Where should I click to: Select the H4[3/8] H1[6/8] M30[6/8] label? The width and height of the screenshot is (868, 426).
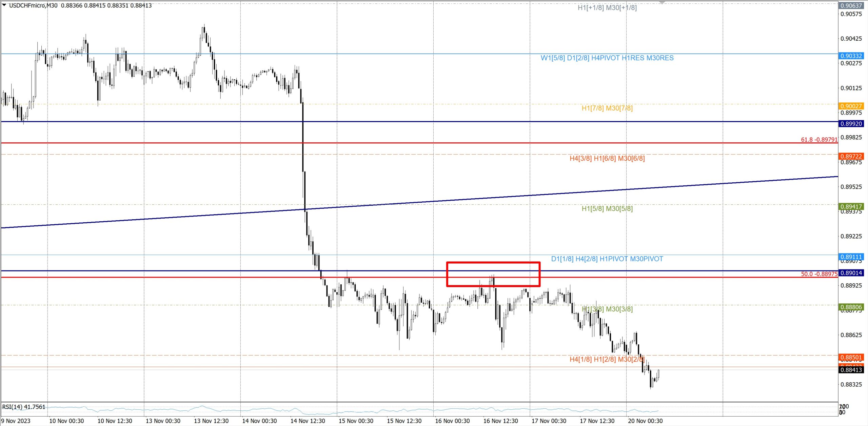pyautogui.click(x=607, y=158)
